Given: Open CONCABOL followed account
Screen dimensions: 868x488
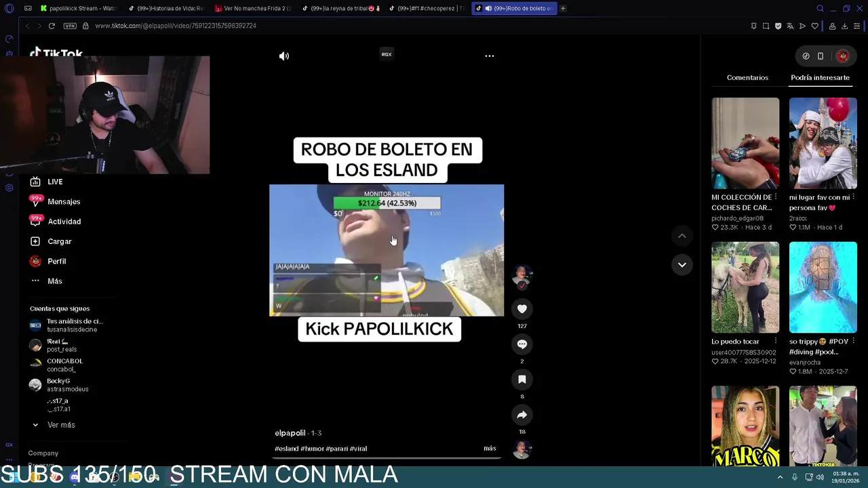Looking at the screenshot, I should coord(57,365).
